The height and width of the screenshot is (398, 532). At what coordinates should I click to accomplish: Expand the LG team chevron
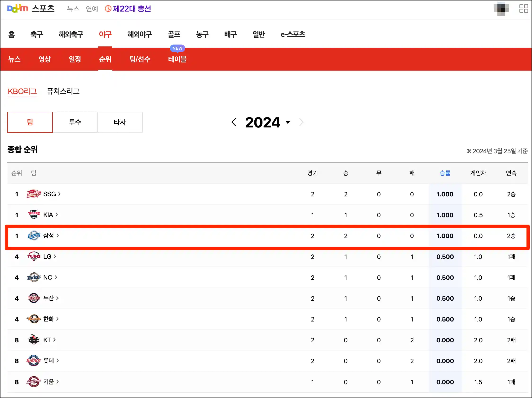55,256
